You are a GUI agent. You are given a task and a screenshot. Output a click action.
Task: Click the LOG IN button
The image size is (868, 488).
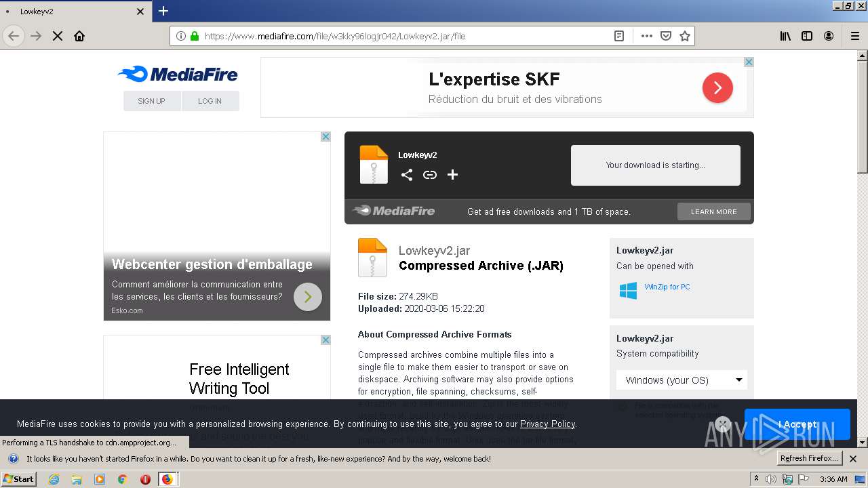pyautogui.click(x=210, y=101)
